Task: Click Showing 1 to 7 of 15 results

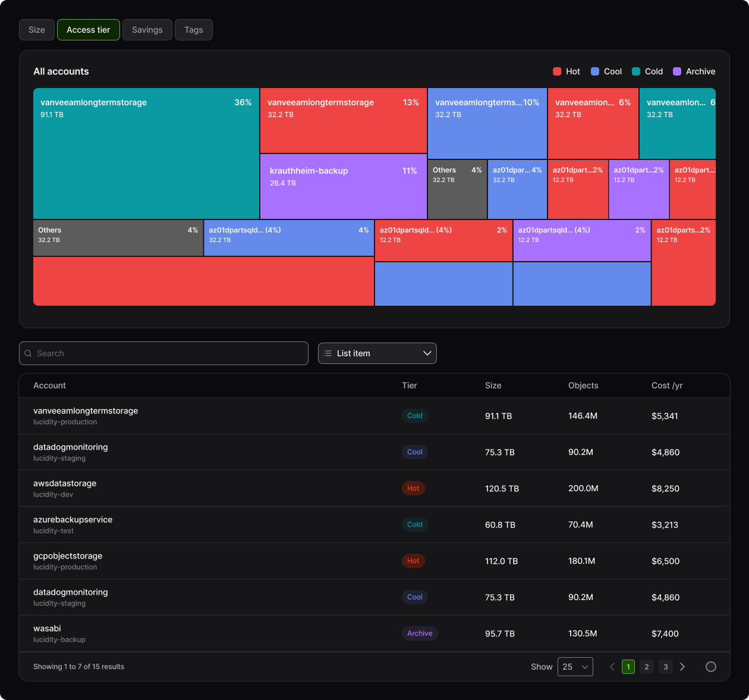Action: pyautogui.click(x=78, y=667)
